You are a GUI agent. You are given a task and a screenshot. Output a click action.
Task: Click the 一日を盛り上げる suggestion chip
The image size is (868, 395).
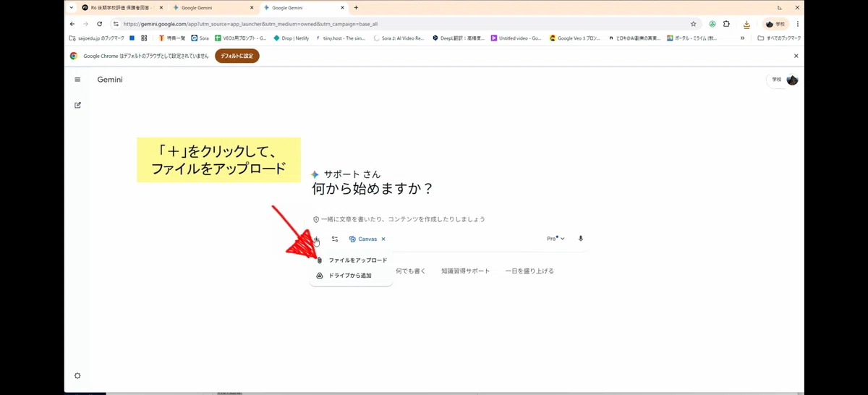click(x=529, y=271)
